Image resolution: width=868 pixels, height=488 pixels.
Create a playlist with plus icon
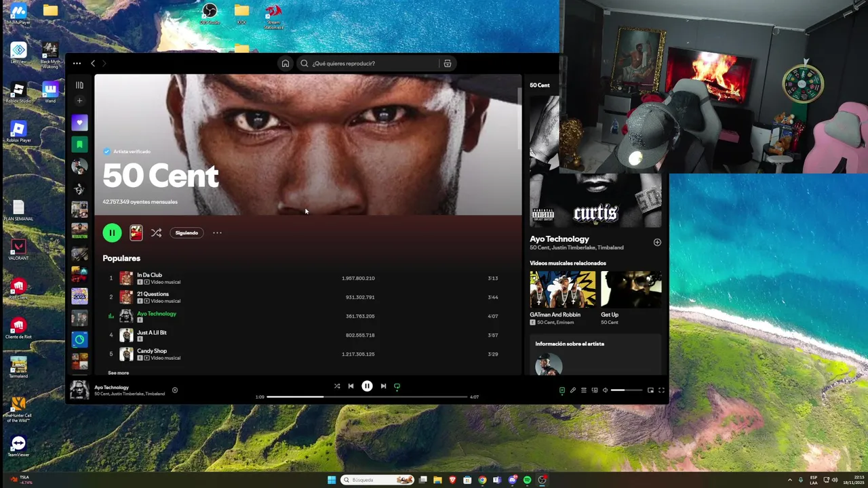click(x=79, y=101)
